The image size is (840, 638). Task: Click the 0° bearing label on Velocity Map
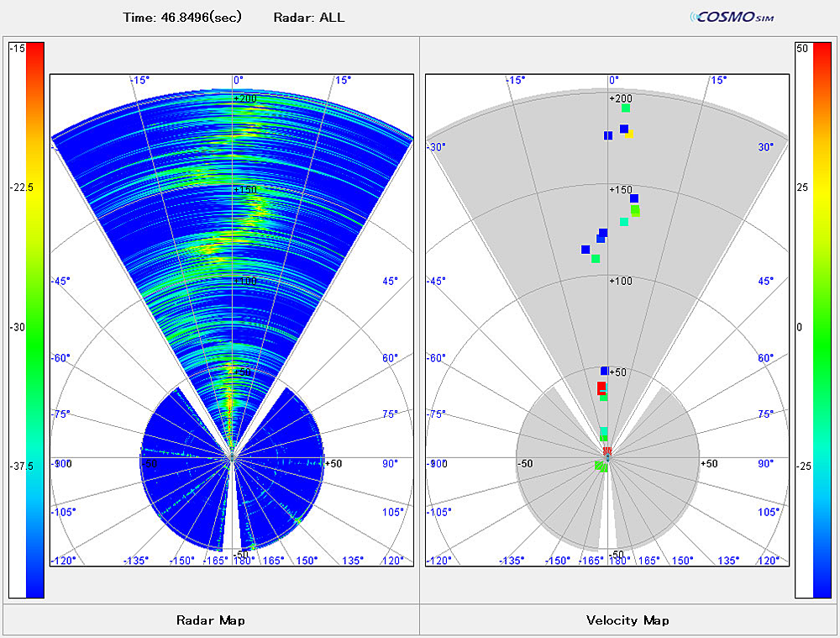point(614,80)
